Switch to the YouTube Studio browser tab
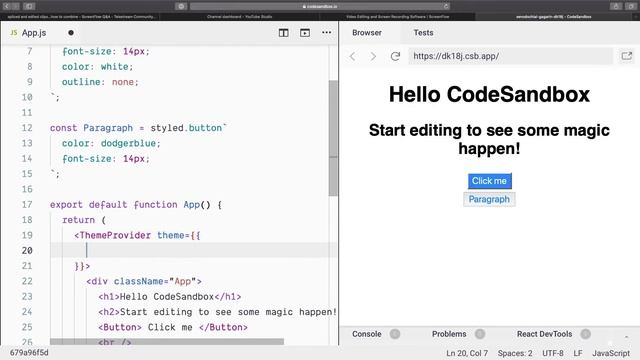Viewport: 640px width, 360px height. (240, 17)
